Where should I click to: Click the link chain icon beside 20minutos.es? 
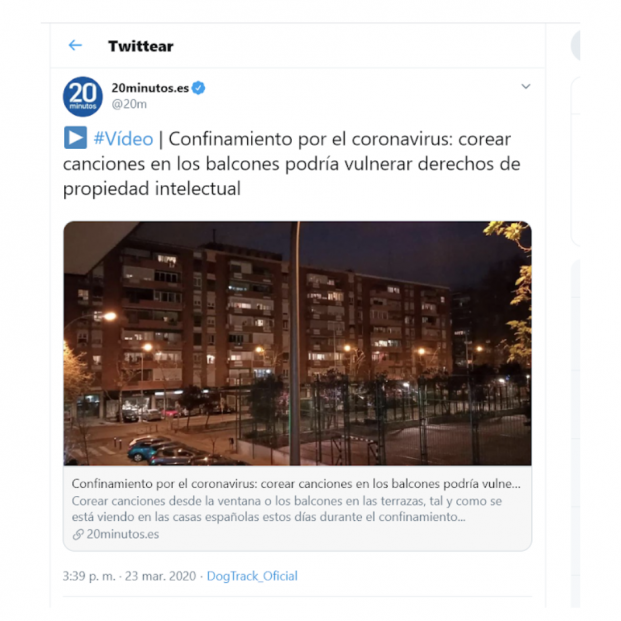point(78,535)
